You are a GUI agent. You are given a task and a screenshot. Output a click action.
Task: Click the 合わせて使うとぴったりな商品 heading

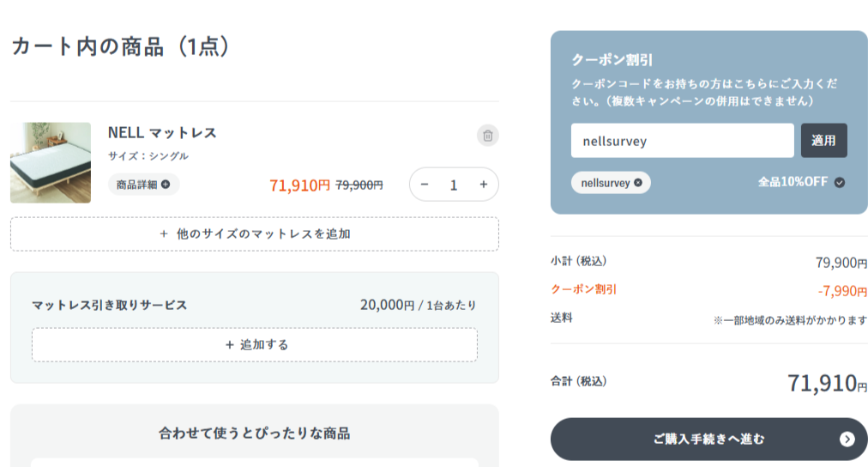pyautogui.click(x=254, y=434)
